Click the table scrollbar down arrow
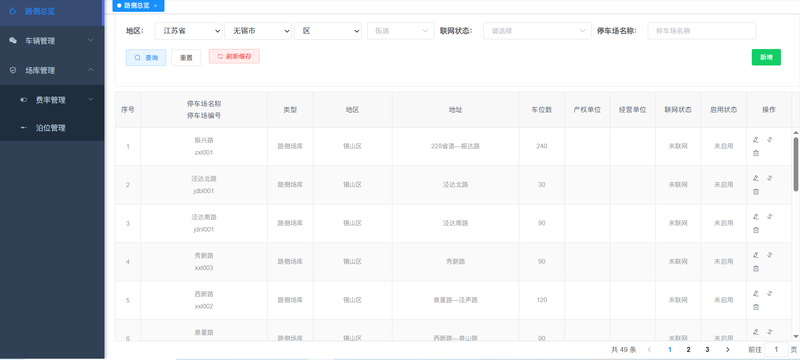Image resolution: width=800 pixels, height=360 pixels. point(795,337)
